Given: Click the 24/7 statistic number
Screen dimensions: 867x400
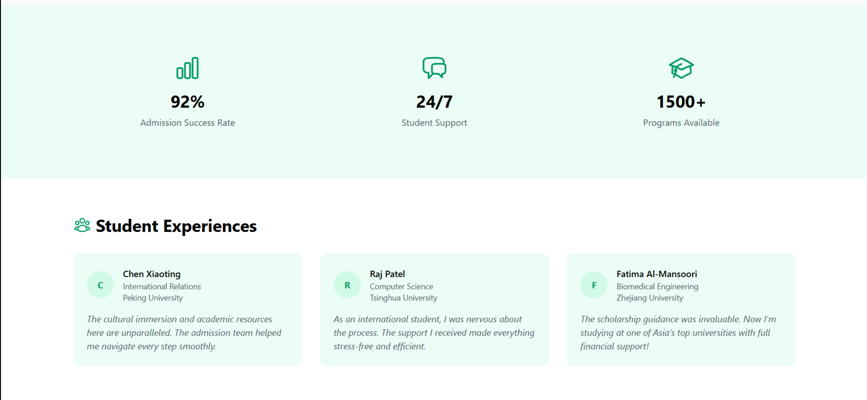Looking at the screenshot, I should 434,102.
